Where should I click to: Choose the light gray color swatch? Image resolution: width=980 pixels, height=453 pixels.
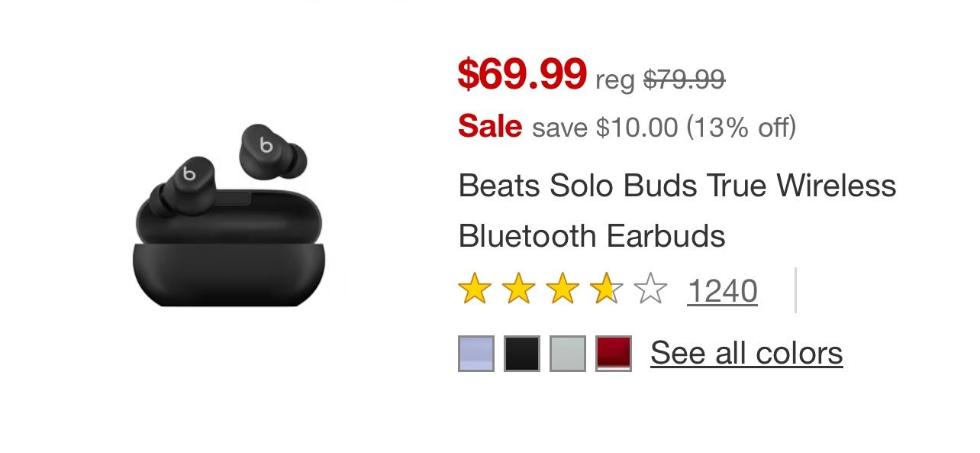(x=568, y=354)
